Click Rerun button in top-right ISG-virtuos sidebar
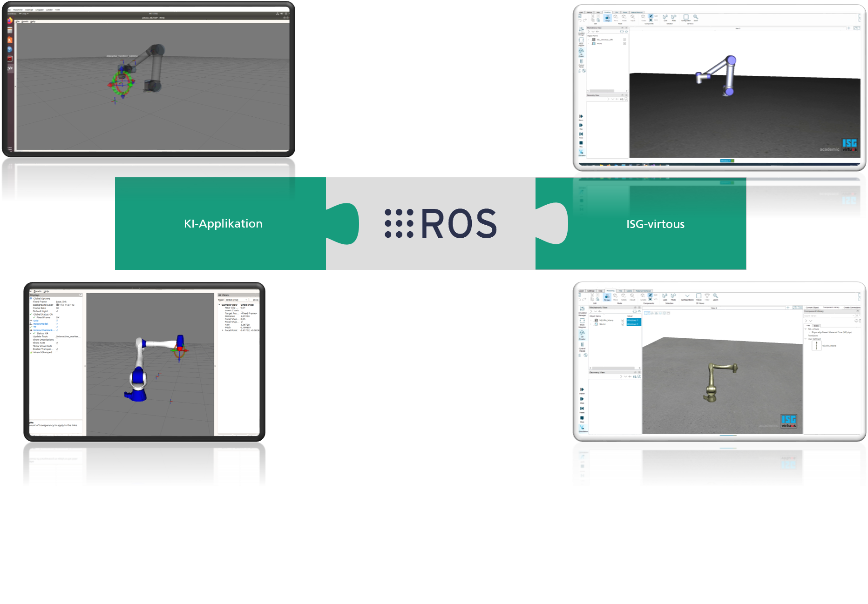This screenshot has width=868, height=604. (x=581, y=117)
